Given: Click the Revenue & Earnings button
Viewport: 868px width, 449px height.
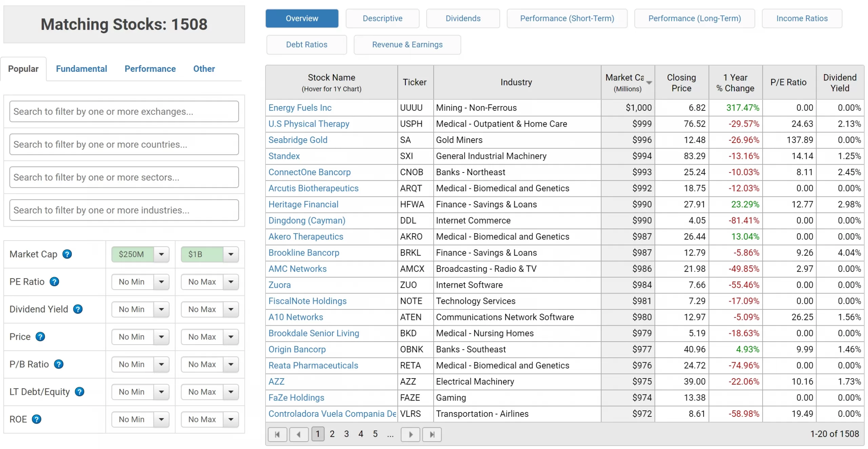Looking at the screenshot, I should (407, 44).
